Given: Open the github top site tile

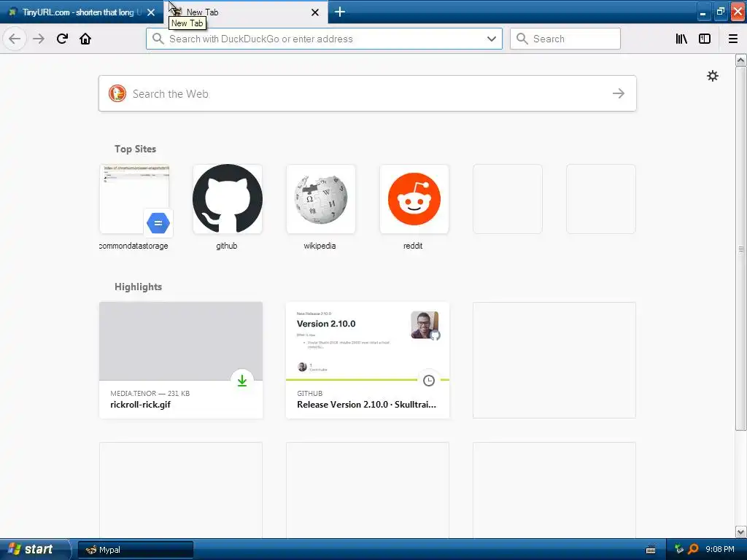Looking at the screenshot, I should (x=228, y=199).
